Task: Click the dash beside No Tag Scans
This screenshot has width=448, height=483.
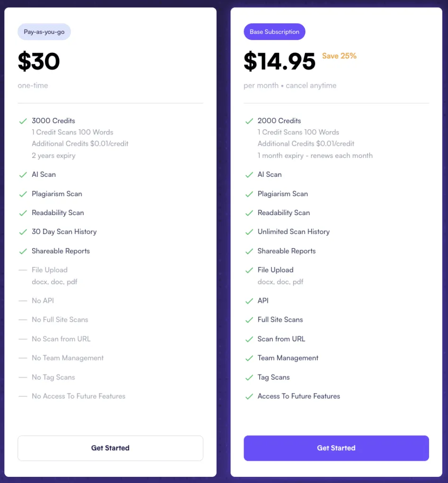Action: (23, 377)
